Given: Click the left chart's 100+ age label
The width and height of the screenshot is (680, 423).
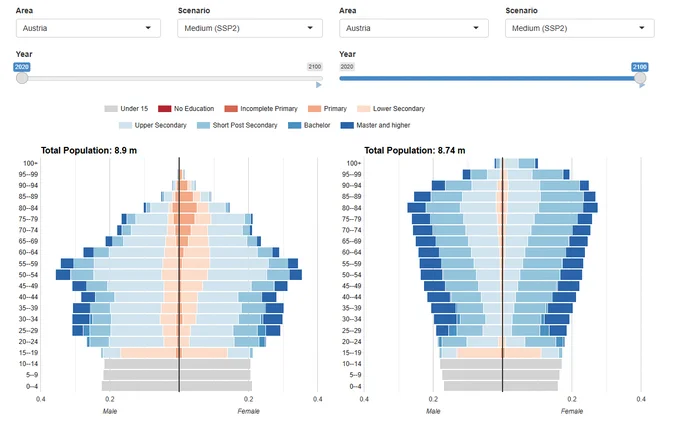Looking at the screenshot, I should (x=31, y=164).
